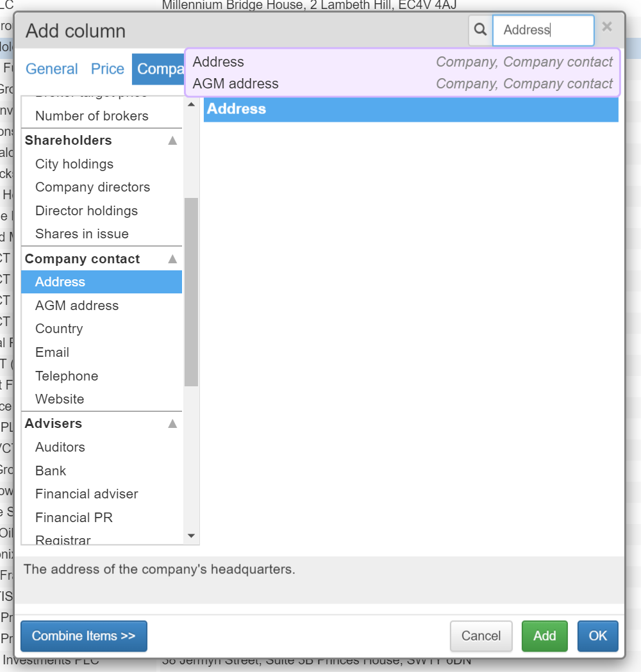Switch to the General tab

[x=51, y=69]
